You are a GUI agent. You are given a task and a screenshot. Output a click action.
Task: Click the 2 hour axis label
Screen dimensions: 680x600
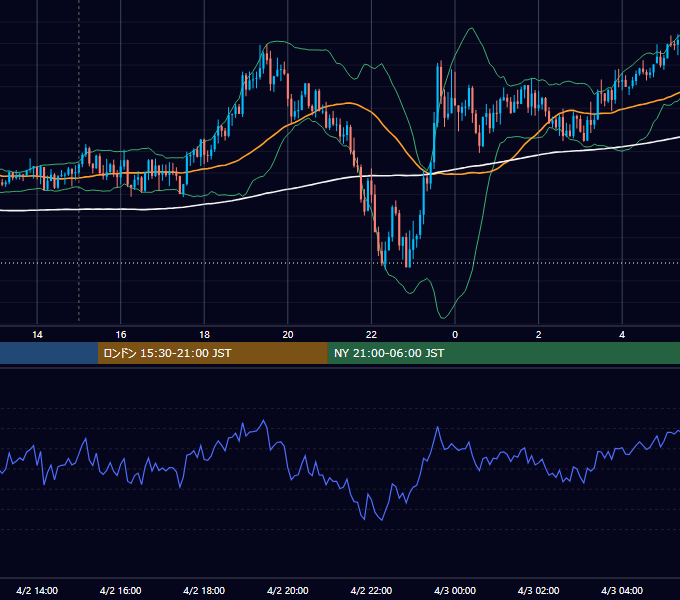click(539, 335)
